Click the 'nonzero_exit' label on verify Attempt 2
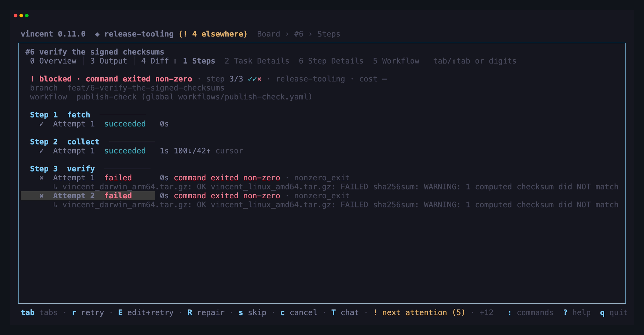The width and height of the screenshot is (644, 335). (x=322, y=196)
